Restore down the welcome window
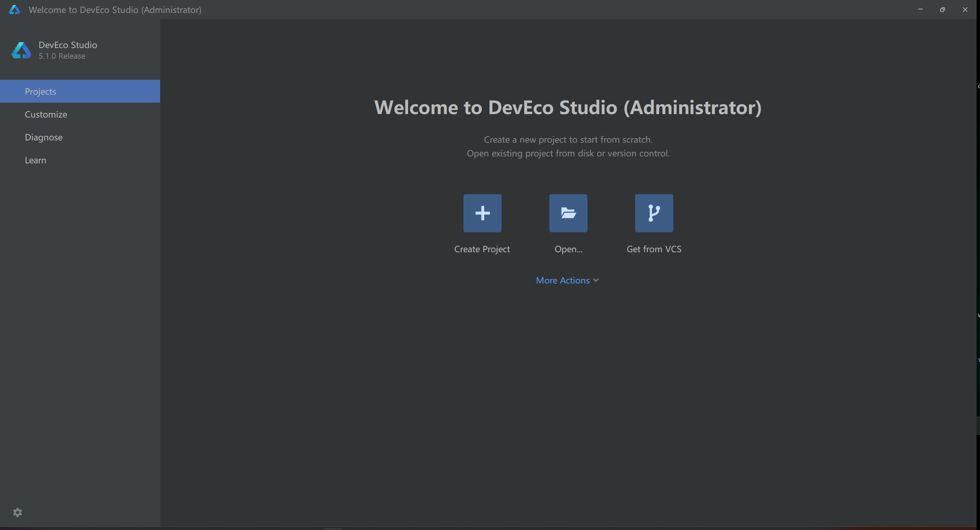This screenshot has width=980, height=530. [x=942, y=10]
